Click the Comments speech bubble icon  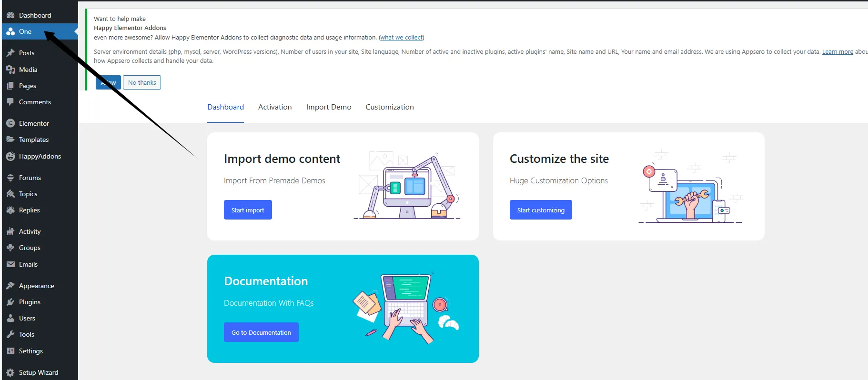[10, 102]
